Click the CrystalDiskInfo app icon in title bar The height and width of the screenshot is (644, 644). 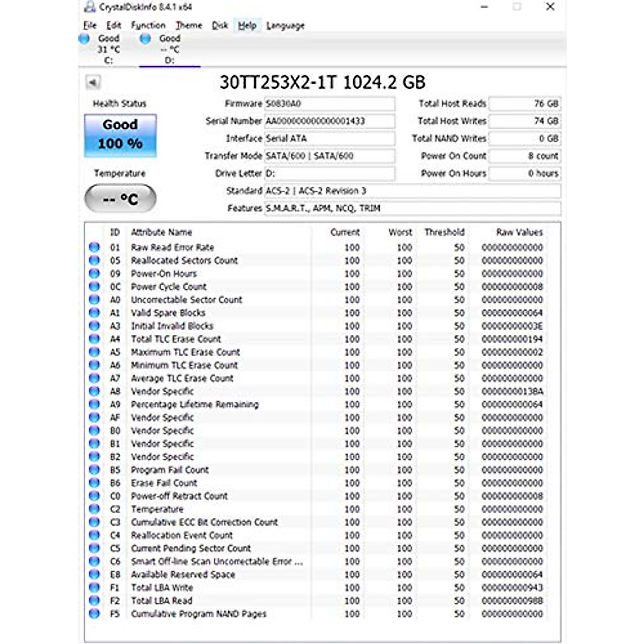pos(89,8)
